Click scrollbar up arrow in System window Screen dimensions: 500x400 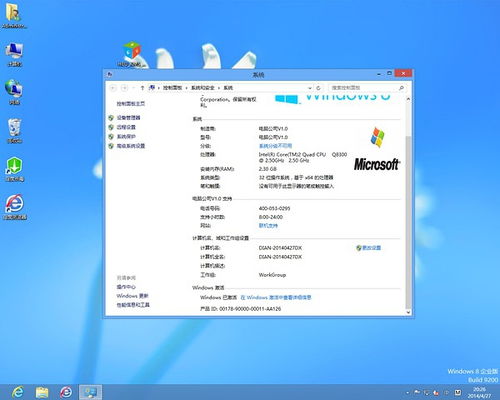tap(408, 99)
